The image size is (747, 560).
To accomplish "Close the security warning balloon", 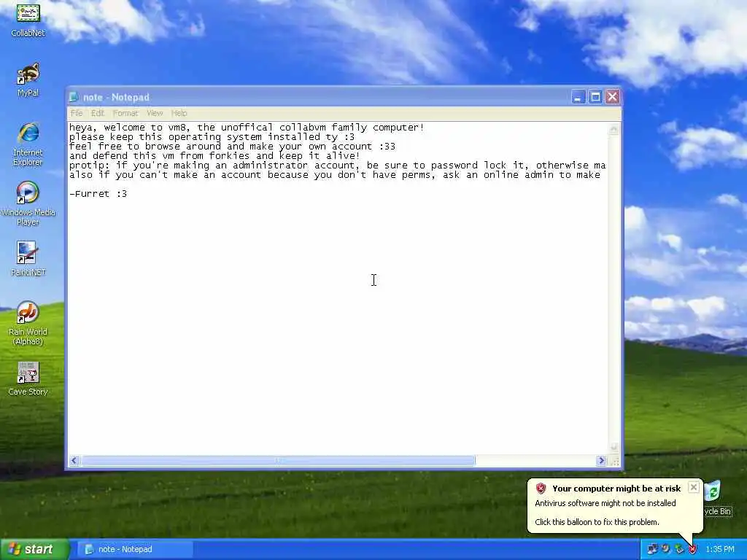I will click(694, 487).
